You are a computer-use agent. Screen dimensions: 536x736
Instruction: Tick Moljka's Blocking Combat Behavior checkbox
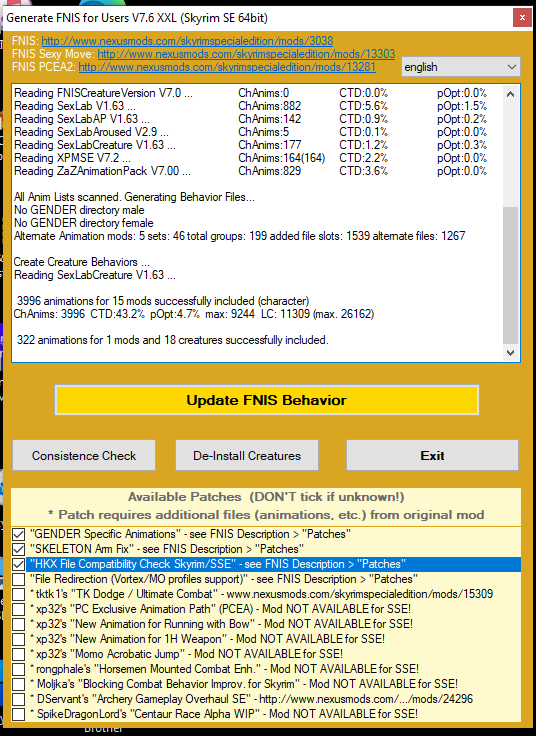pos(19,684)
